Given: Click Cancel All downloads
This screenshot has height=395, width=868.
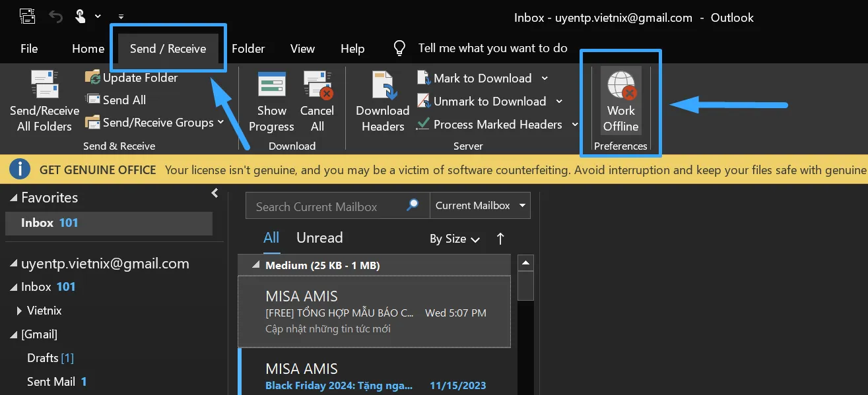Looking at the screenshot, I should tap(317, 102).
